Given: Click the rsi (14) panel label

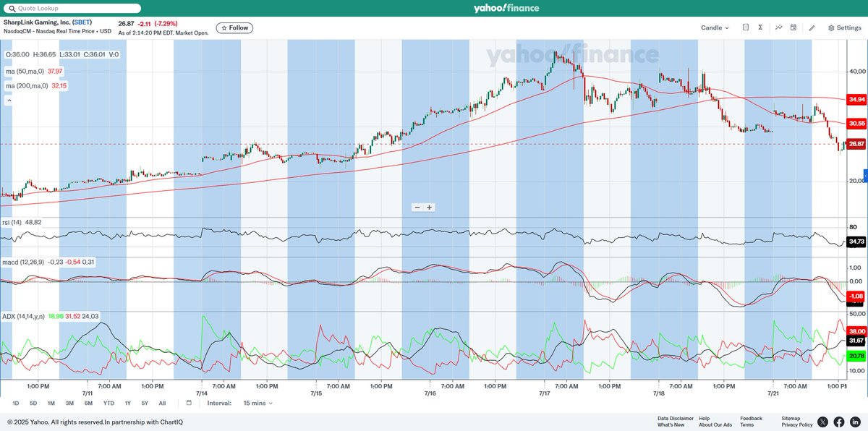Looking at the screenshot, I should click(x=12, y=222).
